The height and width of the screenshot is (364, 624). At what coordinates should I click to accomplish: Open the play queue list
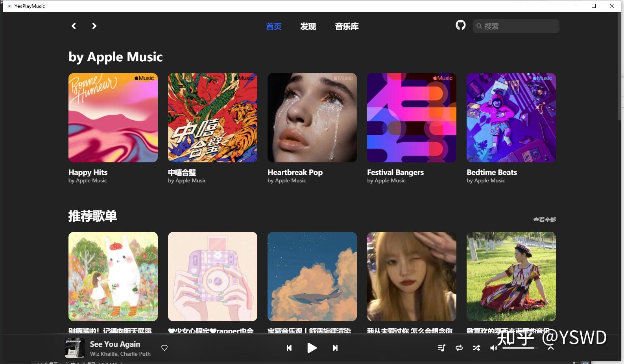click(442, 348)
